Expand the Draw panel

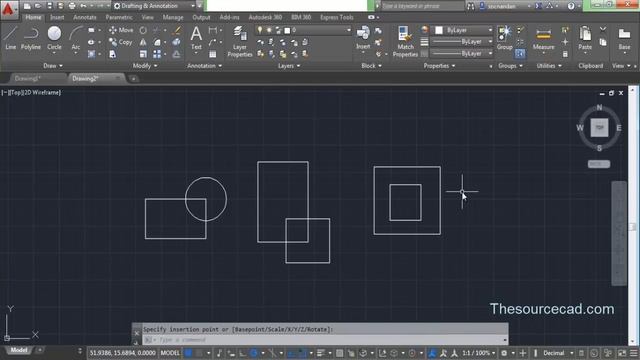(x=53, y=66)
